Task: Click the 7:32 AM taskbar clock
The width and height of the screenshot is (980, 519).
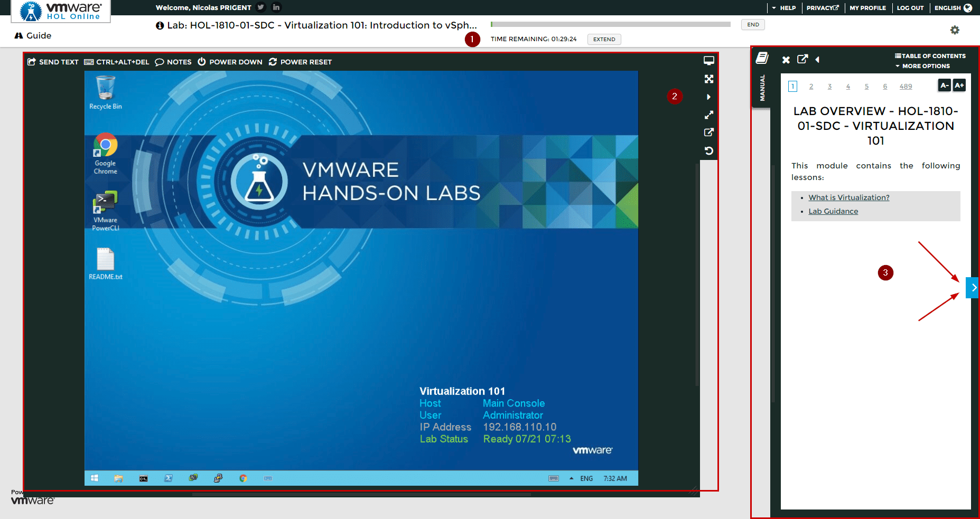Action: click(615, 478)
